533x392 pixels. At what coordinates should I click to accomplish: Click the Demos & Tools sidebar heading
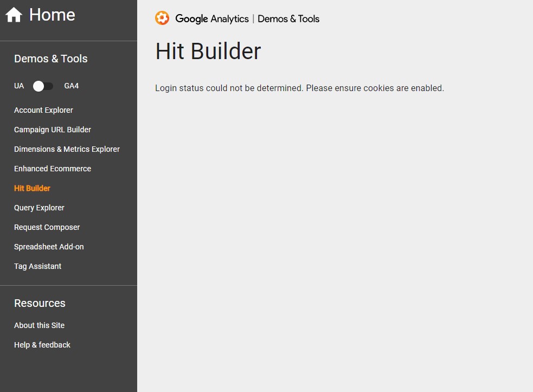(50, 59)
